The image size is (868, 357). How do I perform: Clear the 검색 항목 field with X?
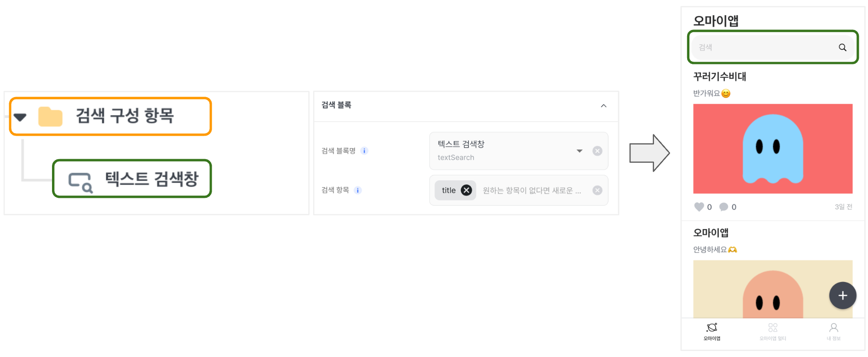pyautogui.click(x=597, y=190)
